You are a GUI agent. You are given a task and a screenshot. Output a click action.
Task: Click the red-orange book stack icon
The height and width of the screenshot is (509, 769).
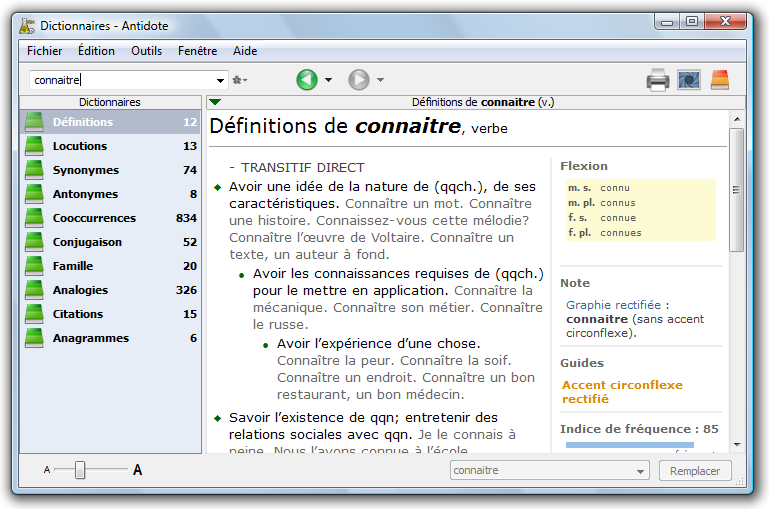click(x=720, y=80)
